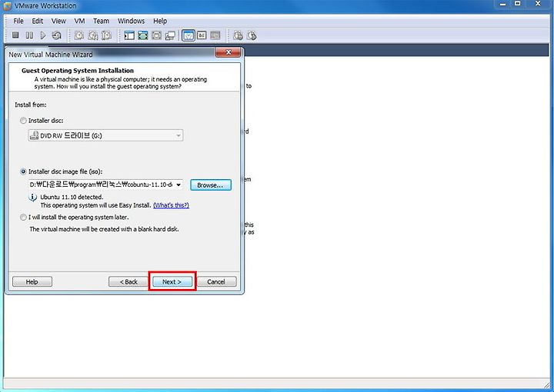Open the Edit menu
The image size is (554, 392).
click(x=38, y=22)
